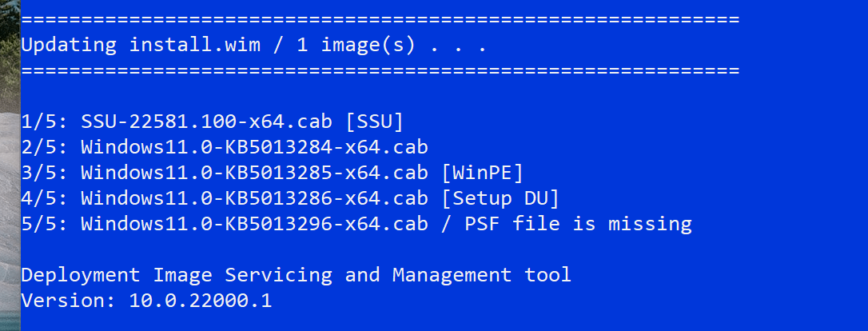
Task: Select the Version: 10.0.22000.1 line
Action: click(146, 301)
